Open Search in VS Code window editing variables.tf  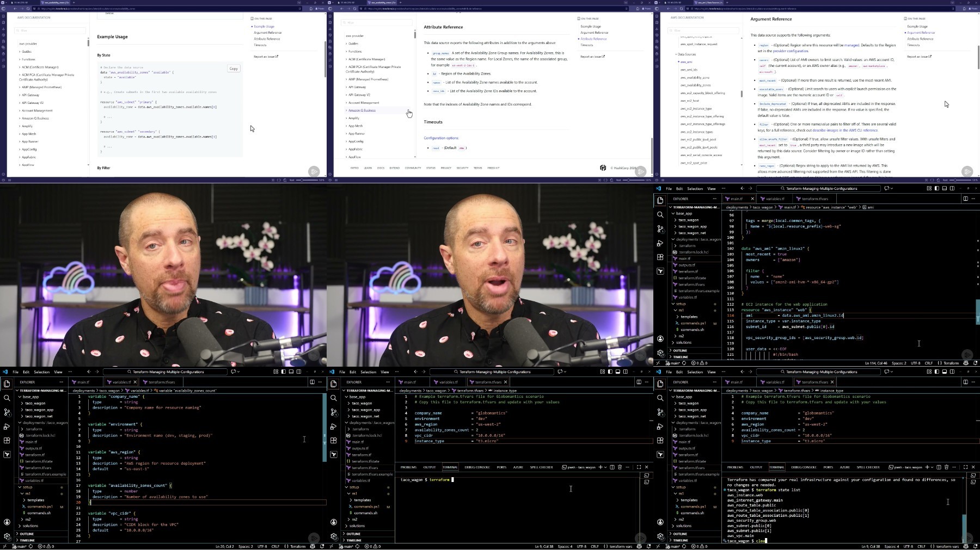[7, 398]
